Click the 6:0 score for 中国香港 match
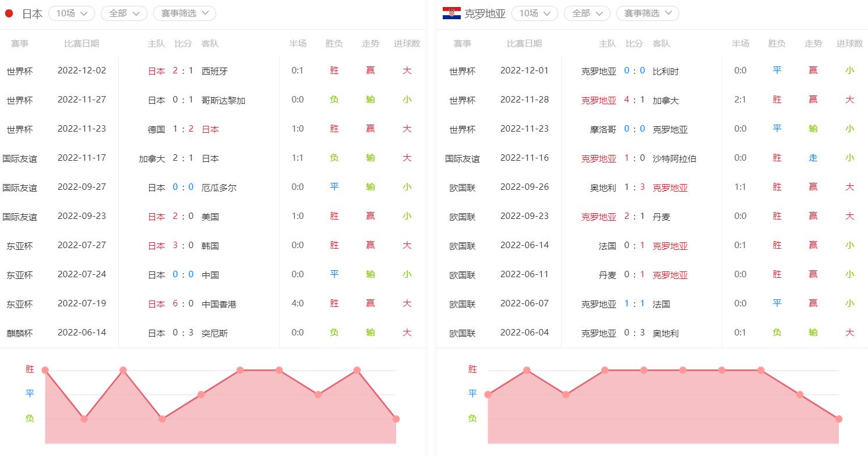Viewport: 868px width, 456px height. pos(183,304)
